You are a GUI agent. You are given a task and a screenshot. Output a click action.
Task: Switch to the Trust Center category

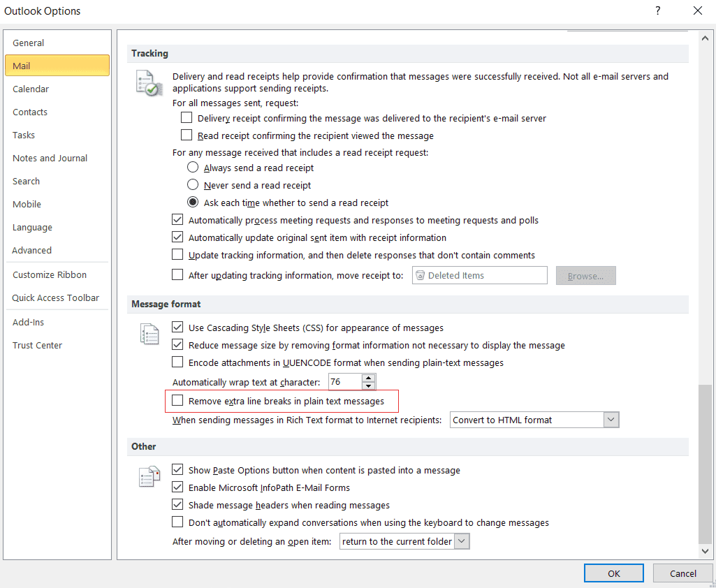37,346
